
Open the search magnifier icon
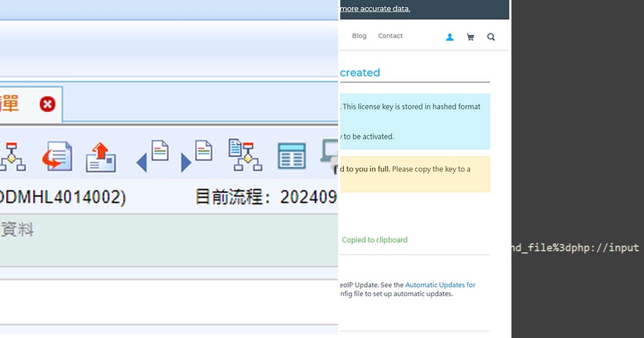click(491, 36)
